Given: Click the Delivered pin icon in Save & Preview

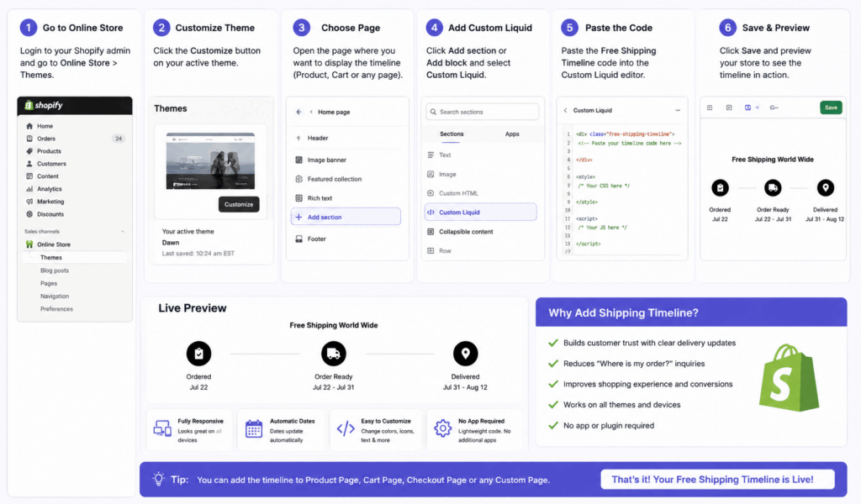Looking at the screenshot, I should [x=826, y=188].
